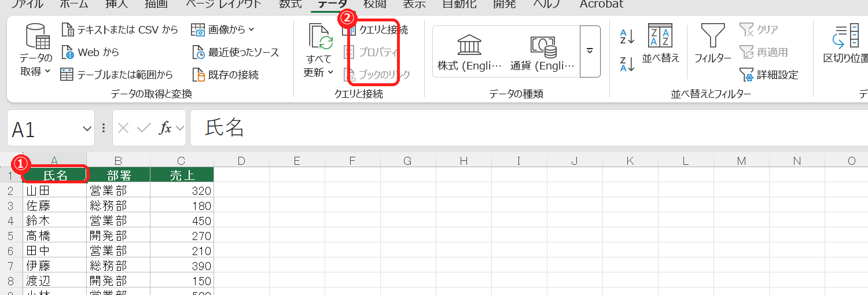Switch to the 表示 tab
The height and width of the screenshot is (295, 868).
[x=414, y=4]
